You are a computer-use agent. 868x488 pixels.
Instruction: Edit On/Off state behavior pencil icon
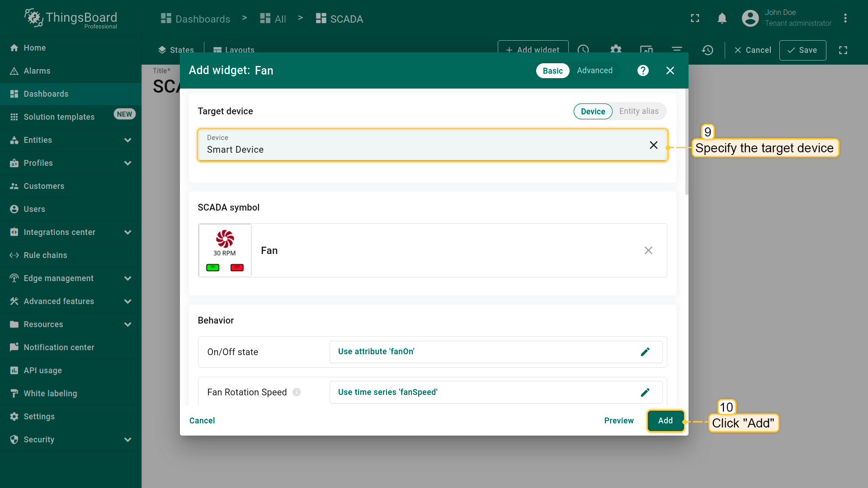(645, 352)
